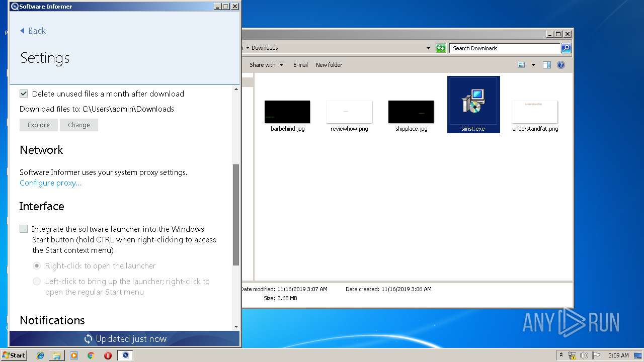Open the Opera taskbar icon
The image size is (644, 362).
tap(108, 355)
